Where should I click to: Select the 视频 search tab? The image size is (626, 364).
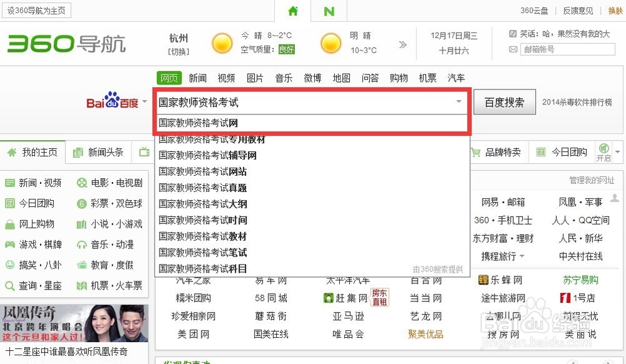click(x=227, y=78)
